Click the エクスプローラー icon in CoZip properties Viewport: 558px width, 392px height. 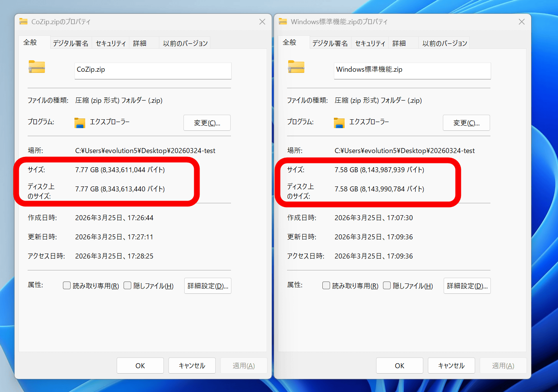[80, 123]
